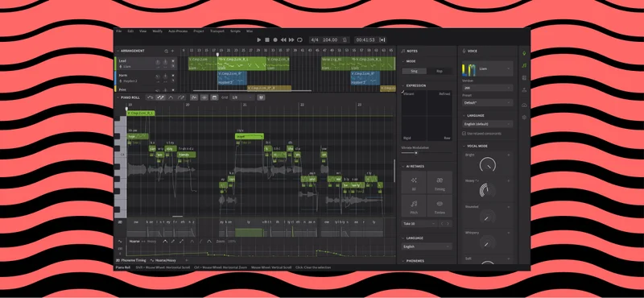The width and height of the screenshot is (644, 298).
Task: Open the Edit menu
Action: click(x=130, y=31)
